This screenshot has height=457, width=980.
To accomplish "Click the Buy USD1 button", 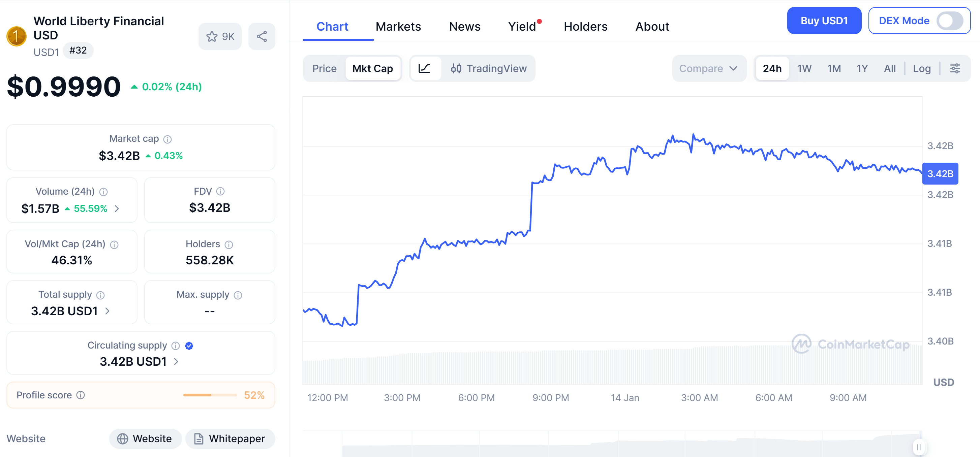I will [824, 21].
